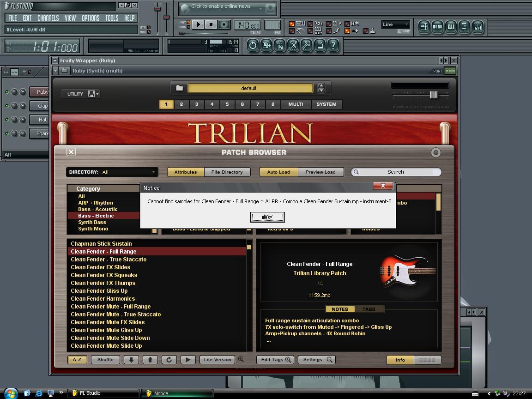Open the OPTIONS menu
Screen dimensions: 532x399
click(91, 18)
